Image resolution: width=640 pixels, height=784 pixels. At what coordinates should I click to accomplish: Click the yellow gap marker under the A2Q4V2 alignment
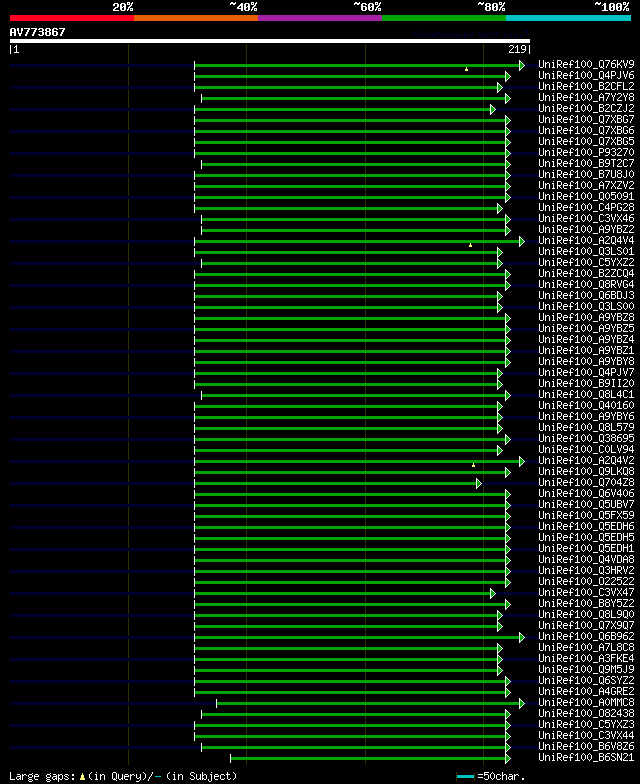click(474, 465)
